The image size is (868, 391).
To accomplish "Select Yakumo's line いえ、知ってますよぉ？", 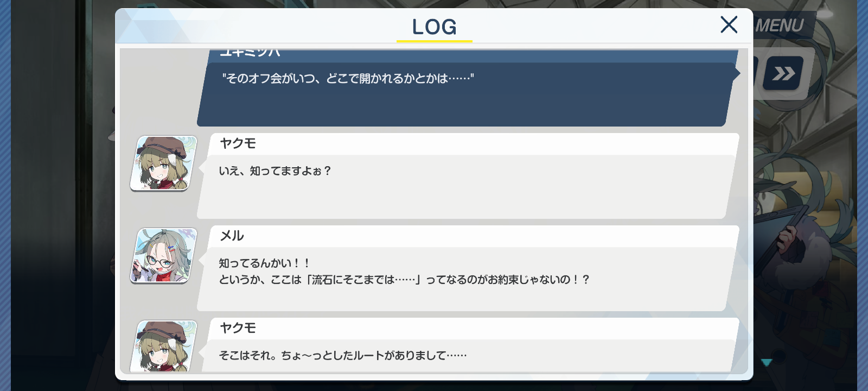I will point(275,171).
